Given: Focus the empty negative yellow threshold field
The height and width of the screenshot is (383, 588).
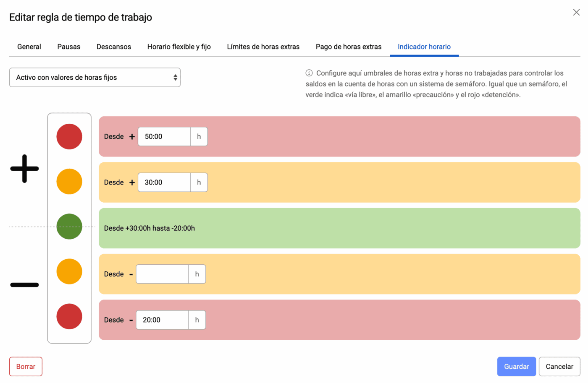Looking at the screenshot, I should click(162, 274).
